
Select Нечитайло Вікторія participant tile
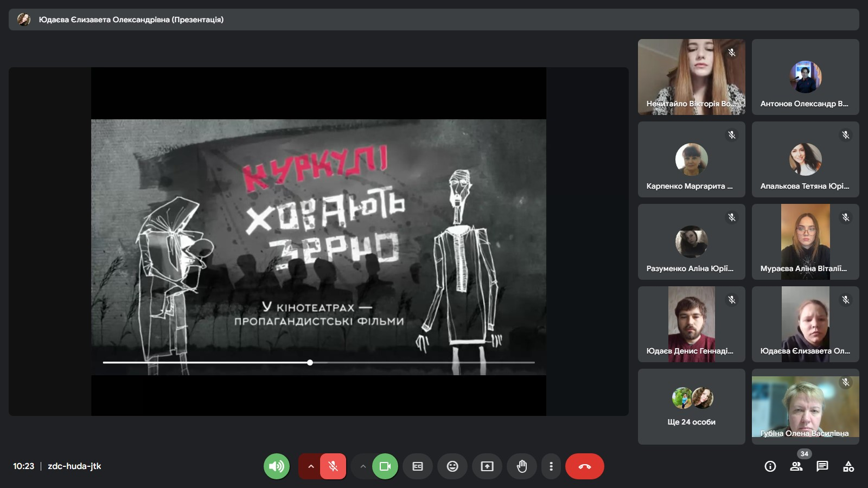pyautogui.click(x=692, y=77)
